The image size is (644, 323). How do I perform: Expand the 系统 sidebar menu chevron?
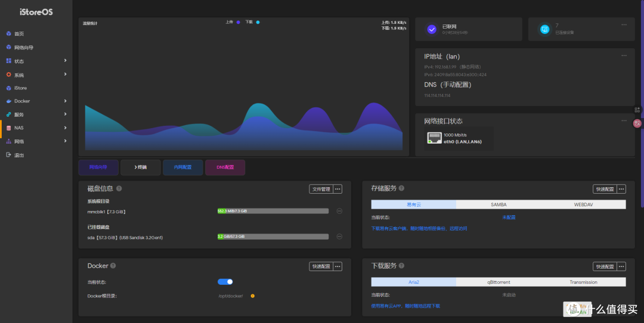tap(66, 74)
